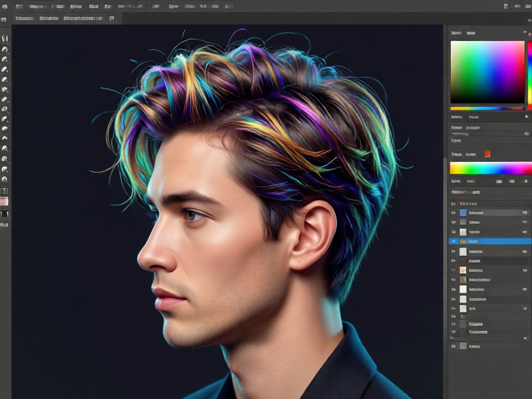
Task: Toggle visibility eye of the highlighted orange layer
Action: pyautogui.click(x=453, y=241)
